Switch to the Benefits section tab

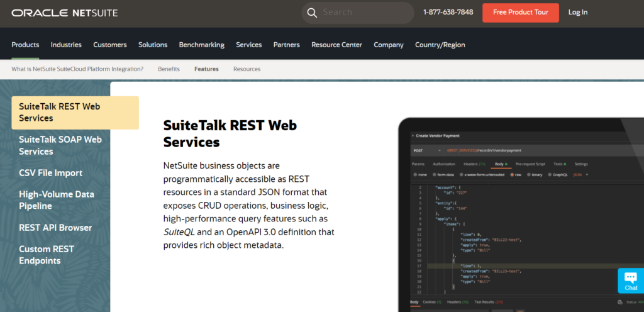[169, 69]
